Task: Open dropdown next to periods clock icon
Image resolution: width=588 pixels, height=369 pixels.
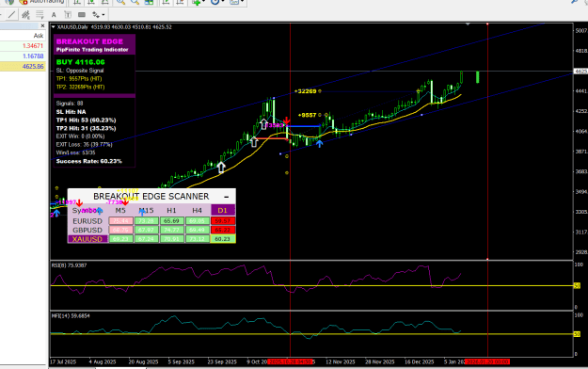Action: (222, 2)
